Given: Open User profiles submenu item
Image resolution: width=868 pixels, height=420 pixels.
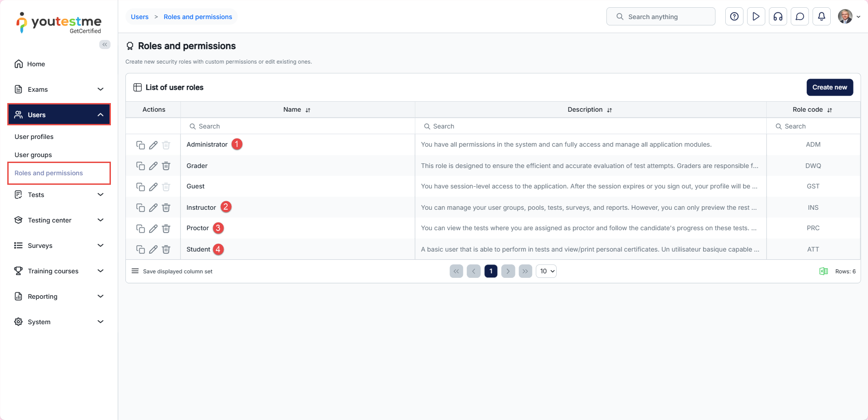Looking at the screenshot, I should point(34,137).
